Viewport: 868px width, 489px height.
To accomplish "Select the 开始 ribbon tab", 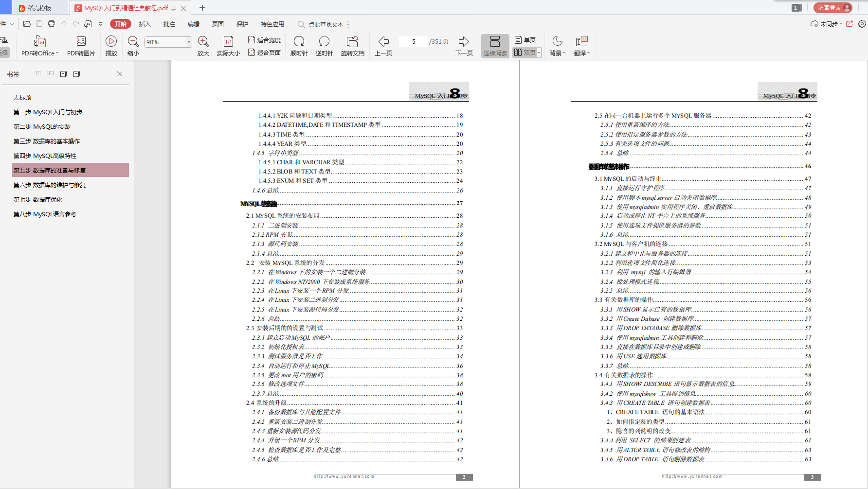I will (x=121, y=24).
